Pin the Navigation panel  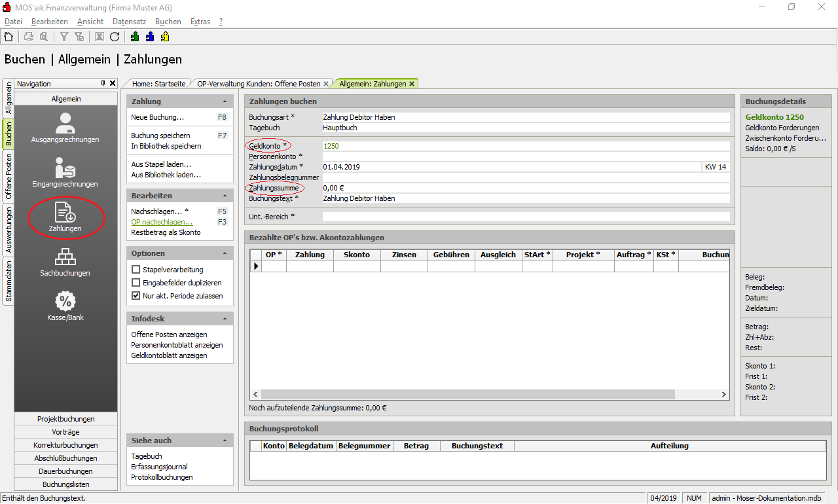click(103, 84)
